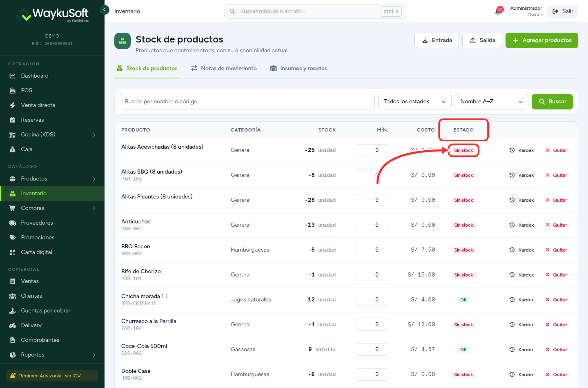
Task: Switch to Notas de movimiento tab
Action: point(224,69)
